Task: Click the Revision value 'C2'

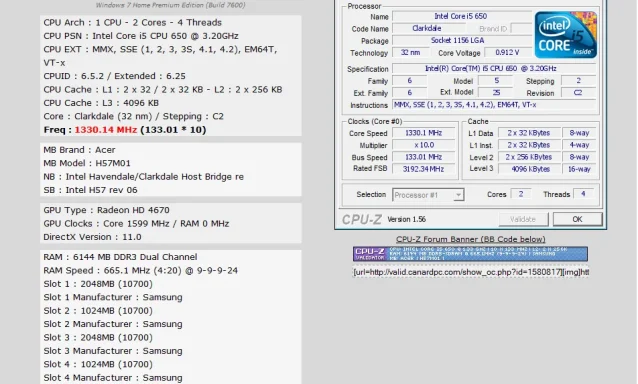Action: pos(578,93)
